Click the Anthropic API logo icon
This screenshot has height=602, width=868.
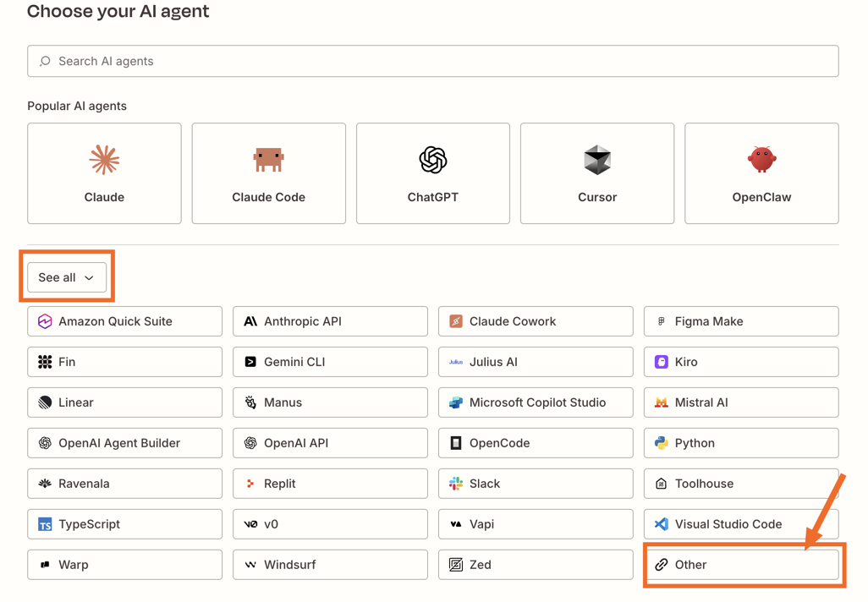[250, 321]
